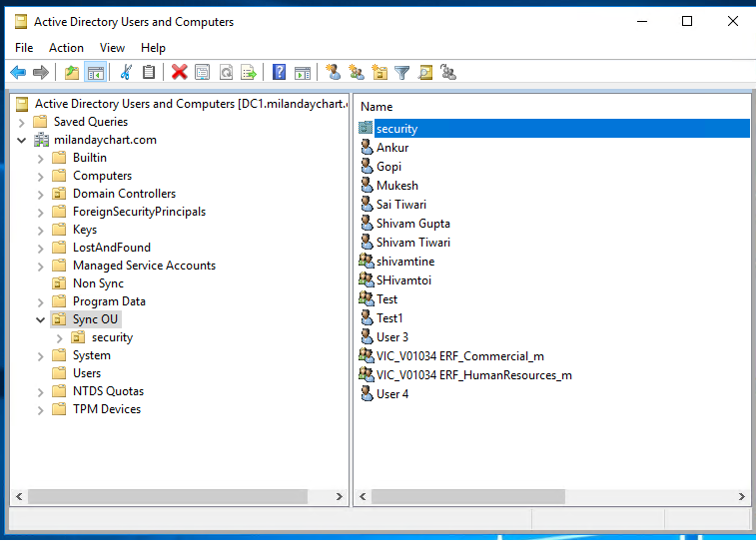Click the milandaychart.com domain icon
Screen dimensions: 756x547
[42, 140]
